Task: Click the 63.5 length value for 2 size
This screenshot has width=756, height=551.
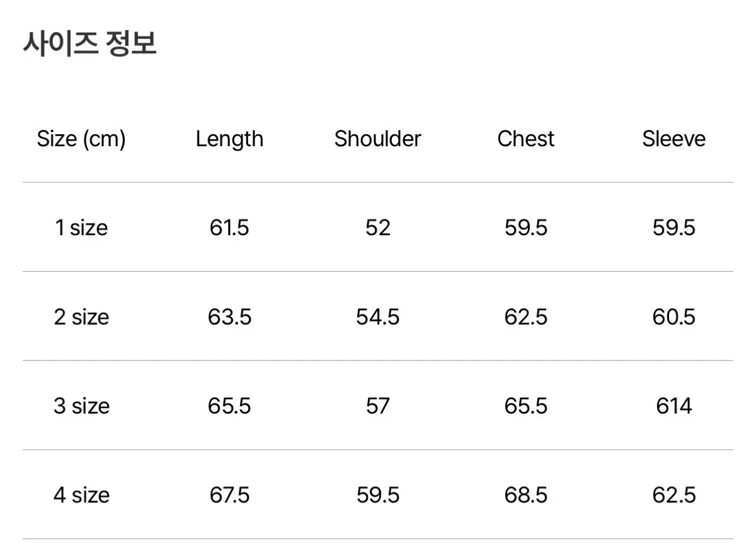Action: pos(229,316)
